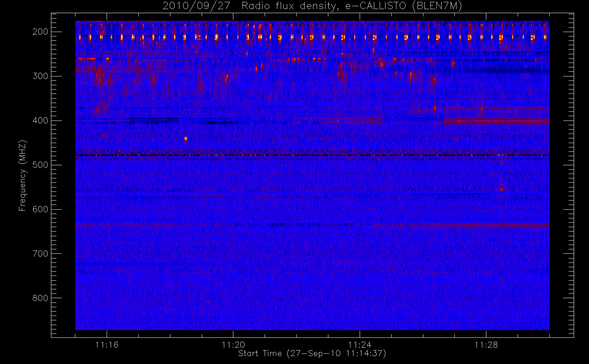Click the 700 frequency tick label
This screenshot has width=589, height=364.
click(x=40, y=254)
